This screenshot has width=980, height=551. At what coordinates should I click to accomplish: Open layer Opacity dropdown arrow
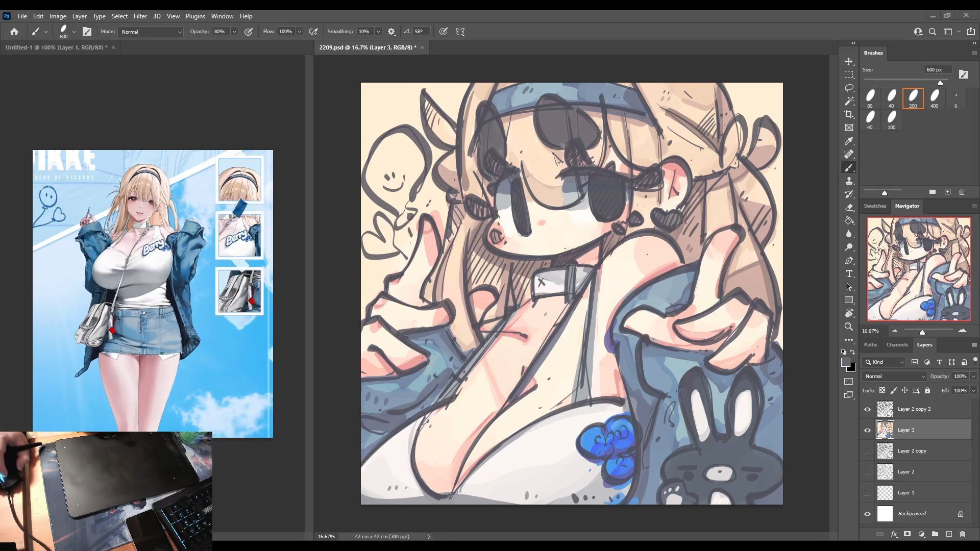click(973, 376)
